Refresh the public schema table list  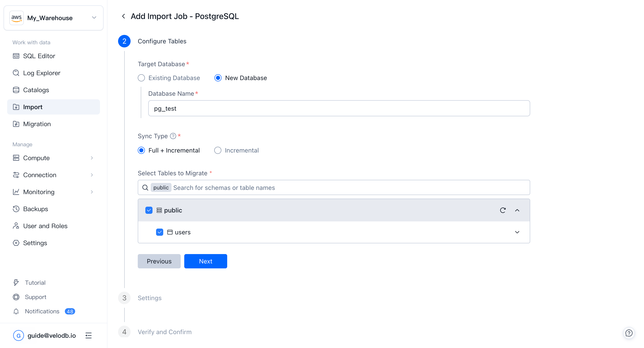click(503, 210)
